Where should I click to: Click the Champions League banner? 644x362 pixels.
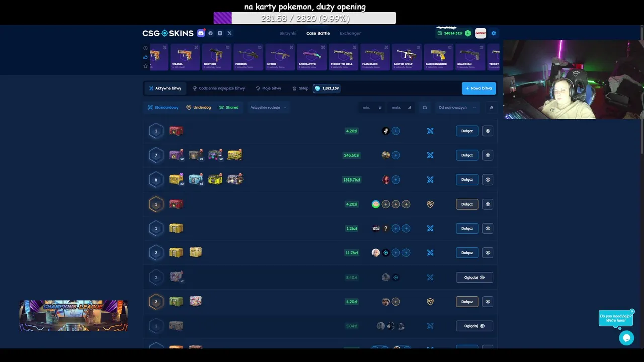click(73, 316)
